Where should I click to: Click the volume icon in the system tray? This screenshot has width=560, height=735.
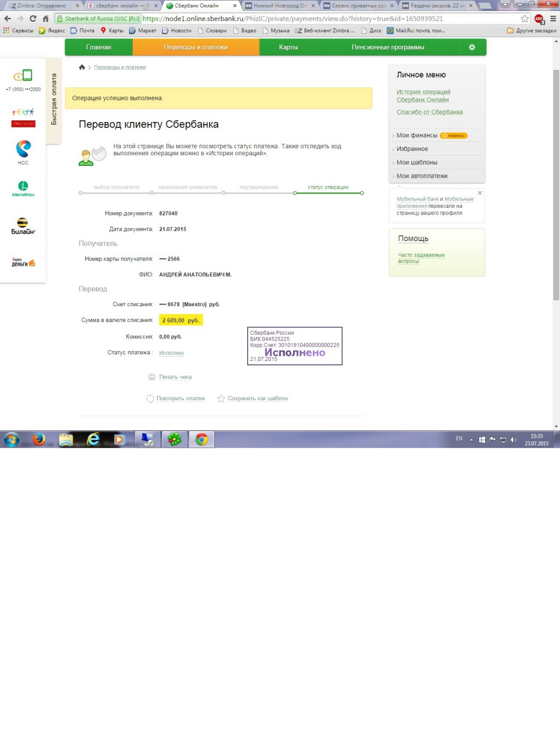point(514,440)
